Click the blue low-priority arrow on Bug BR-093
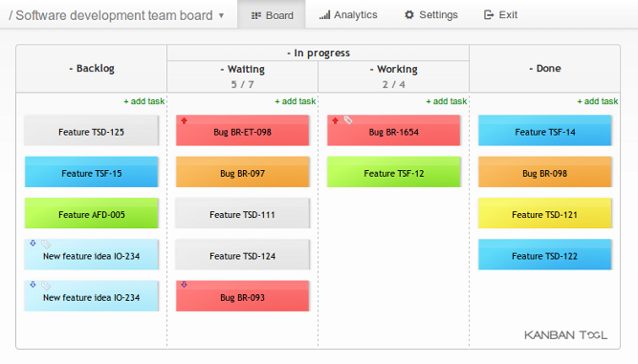Viewport: 638px width, 364px height. pos(184,285)
